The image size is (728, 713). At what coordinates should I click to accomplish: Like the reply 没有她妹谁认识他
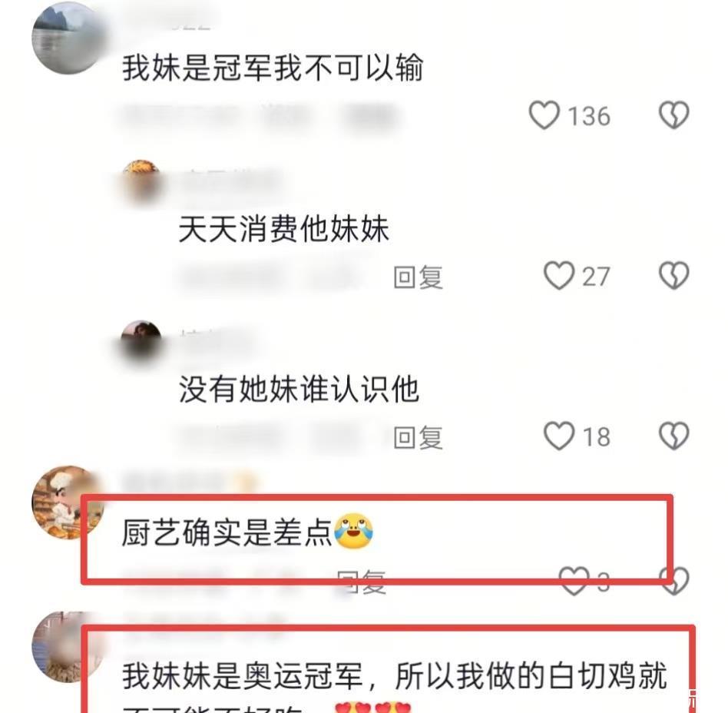pos(559,436)
